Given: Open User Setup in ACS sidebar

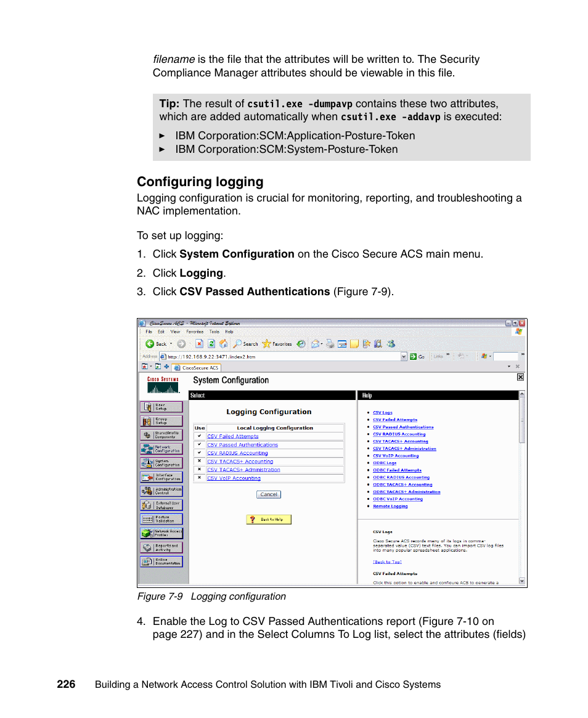Looking at the screenshot, I should click(x=161, y=407).
